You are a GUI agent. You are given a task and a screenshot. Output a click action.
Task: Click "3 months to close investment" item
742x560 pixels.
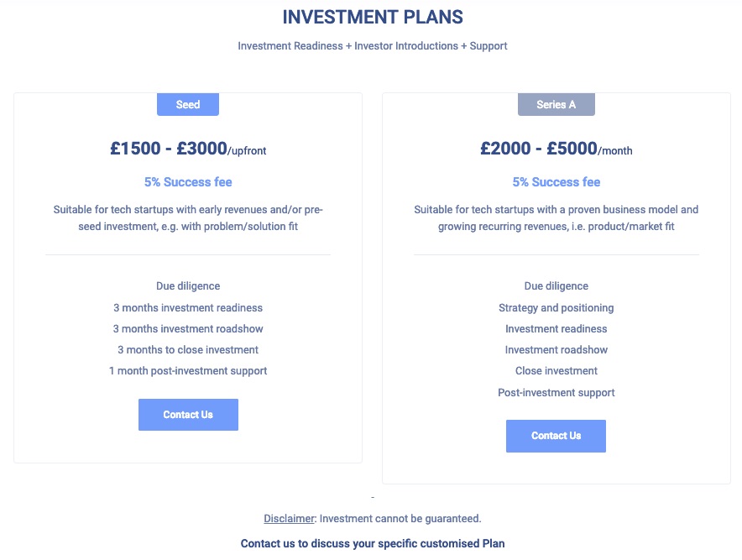(188, 350)
